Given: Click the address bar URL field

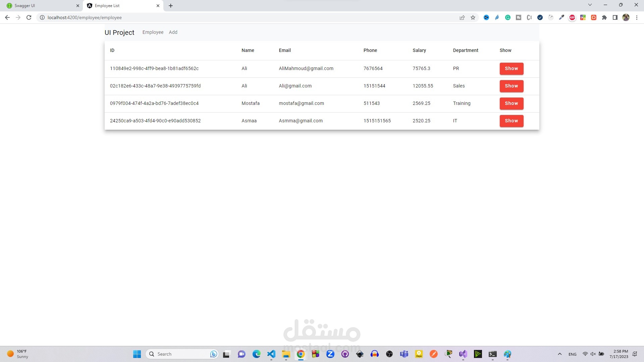Looking at the screenshot, I should tap(235, 17).
